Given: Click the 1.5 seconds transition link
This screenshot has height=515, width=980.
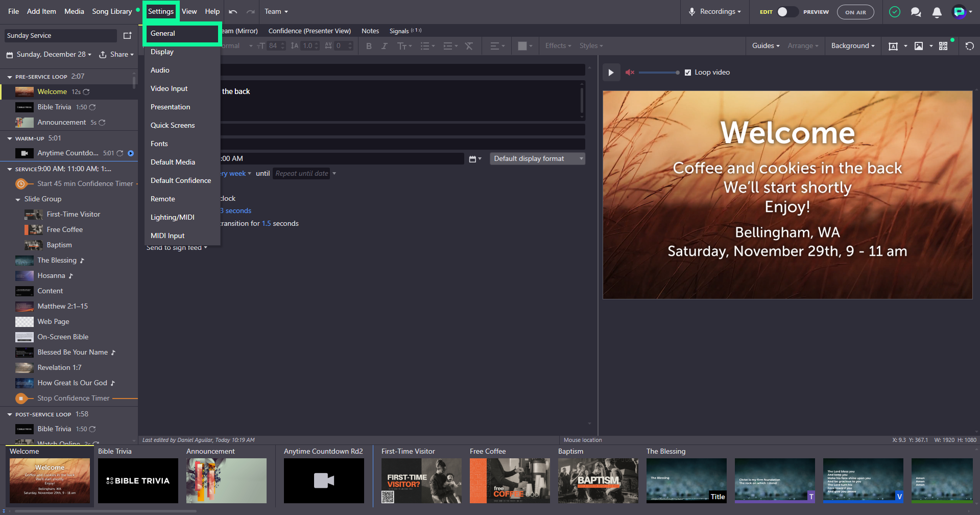Looking at the screenshot, I should pyautogui.click(x=267, y=224).
